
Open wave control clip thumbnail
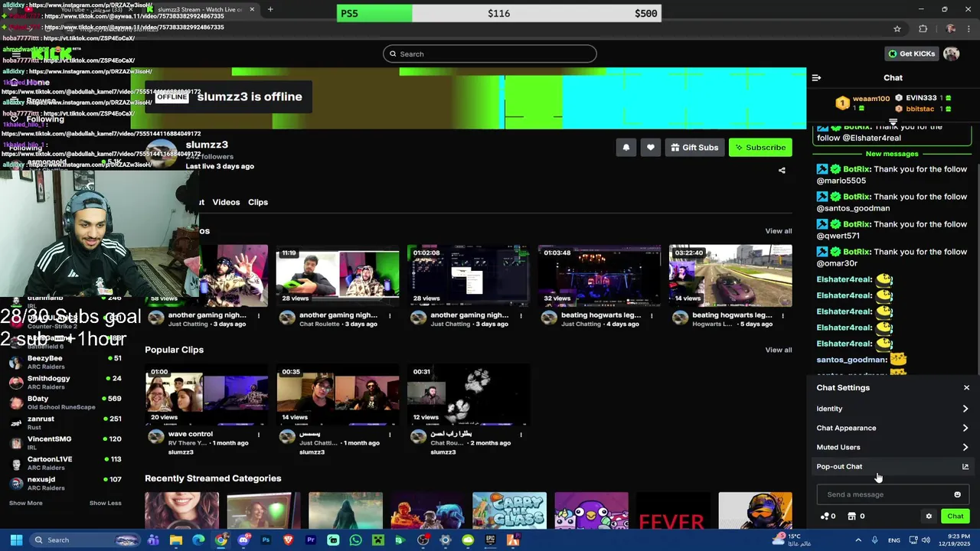(x=207, y=395)
